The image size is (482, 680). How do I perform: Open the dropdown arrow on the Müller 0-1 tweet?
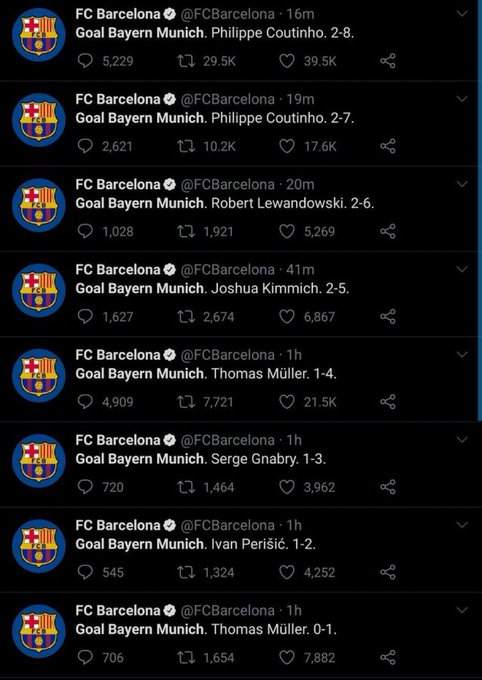[462, 610]
